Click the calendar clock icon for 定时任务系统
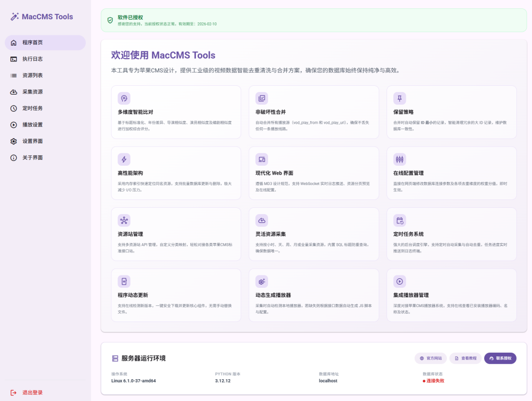532x401 pixels. [x=400, y=220]
